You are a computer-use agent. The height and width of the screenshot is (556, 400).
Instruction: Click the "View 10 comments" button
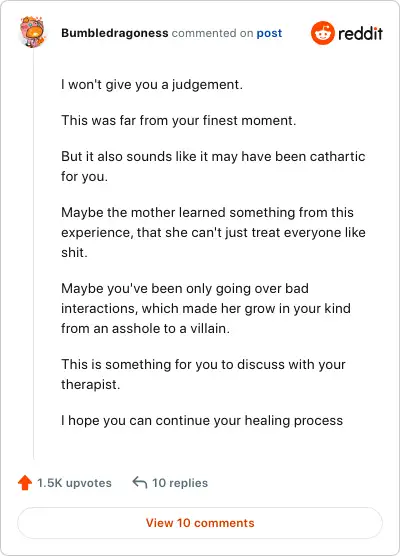200,523
